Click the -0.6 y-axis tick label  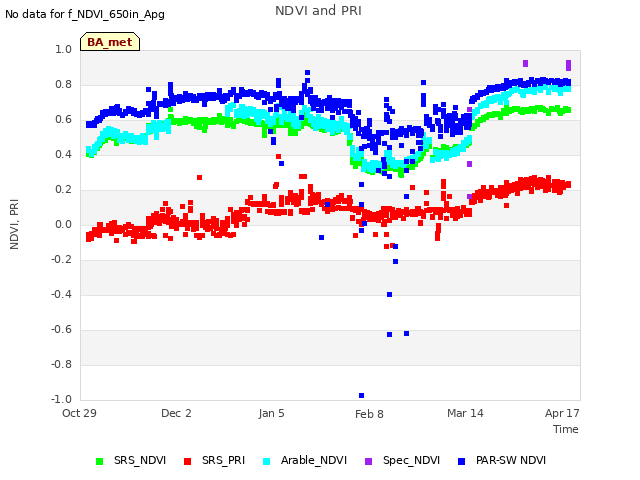(61, 329)
